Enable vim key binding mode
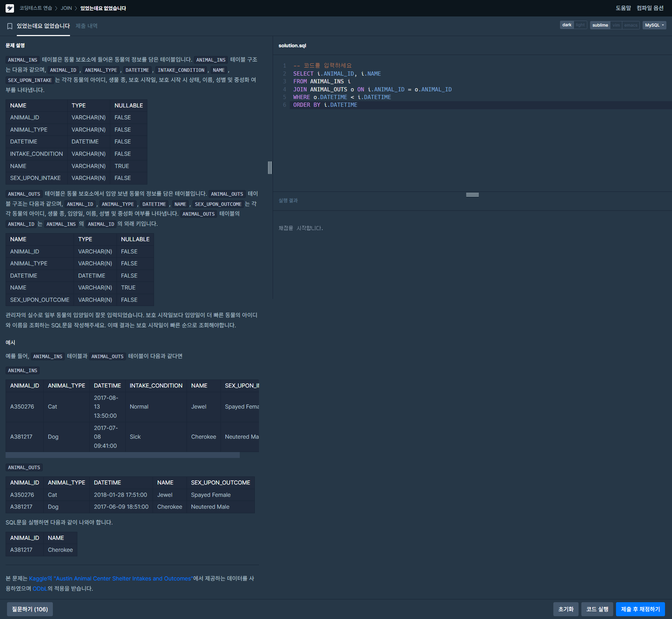Viewport: 672px width, 619px height. [x=616, y=25]
